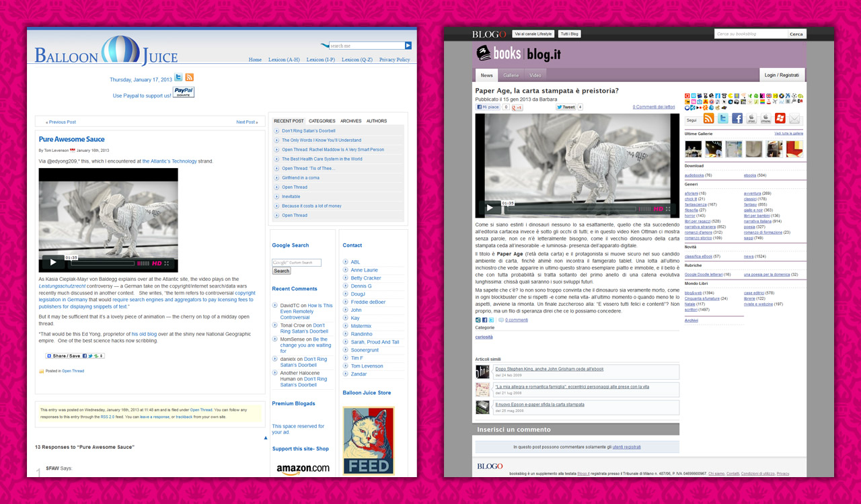The width and height of the screenshot is (861, 504).
Task: Click the Login / Registrati button
Action: click(x=782, y=75)
